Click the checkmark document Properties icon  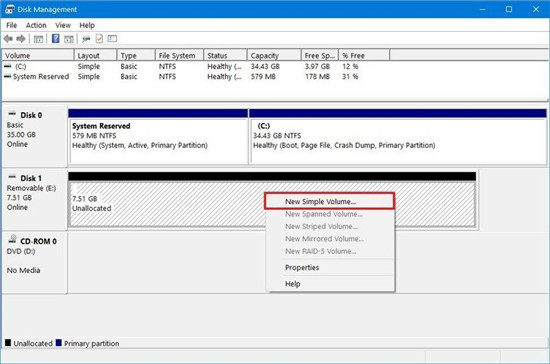(99, 39)
